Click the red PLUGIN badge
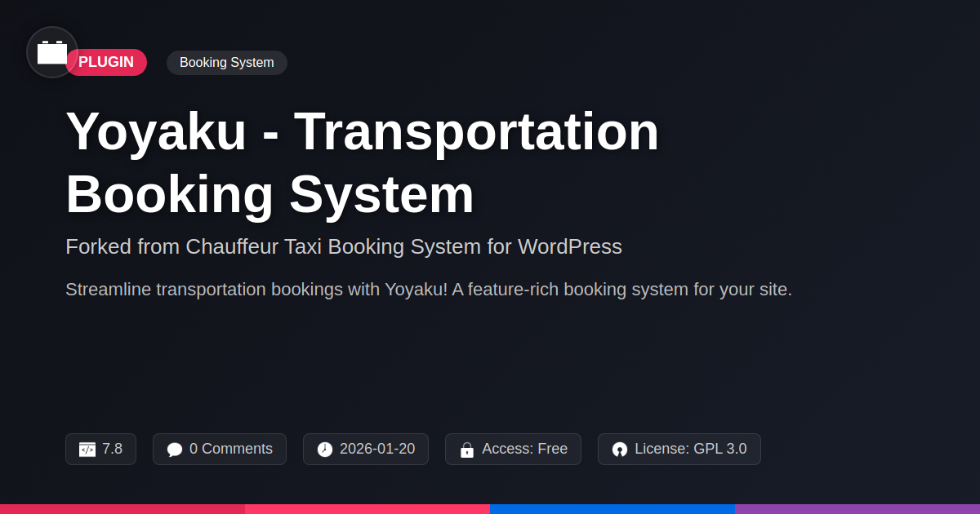The height and width of the screenshot is (514, 980). [106, 63]
